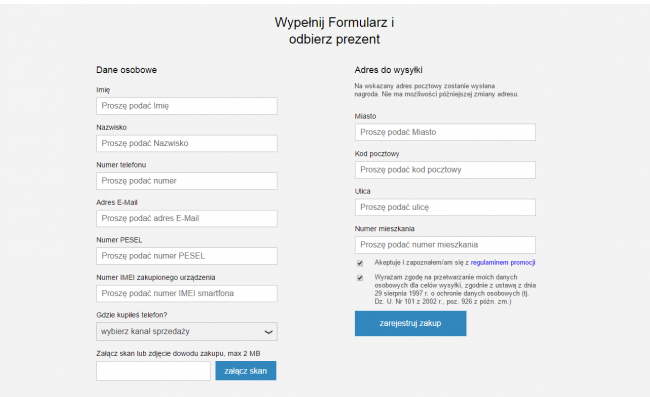This screenshot has height=397, width=650.
Task: Click the IMEI number input field
Action: (187, 293)
